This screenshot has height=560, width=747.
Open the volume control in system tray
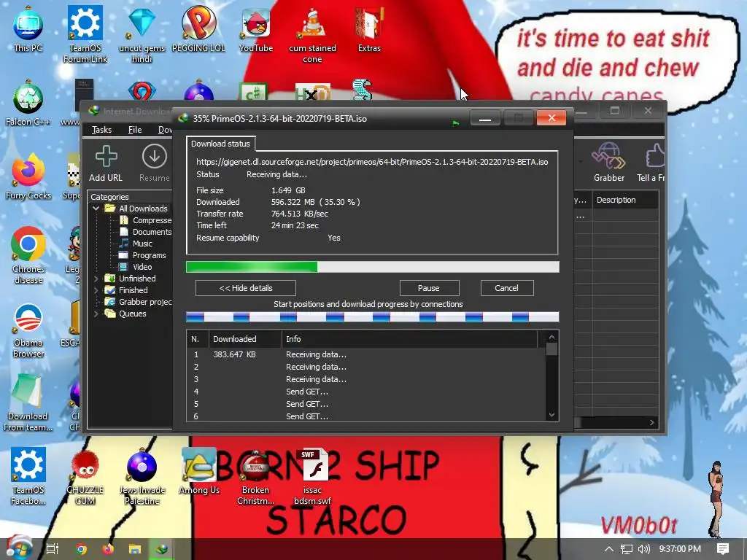[x=643, y=549]
